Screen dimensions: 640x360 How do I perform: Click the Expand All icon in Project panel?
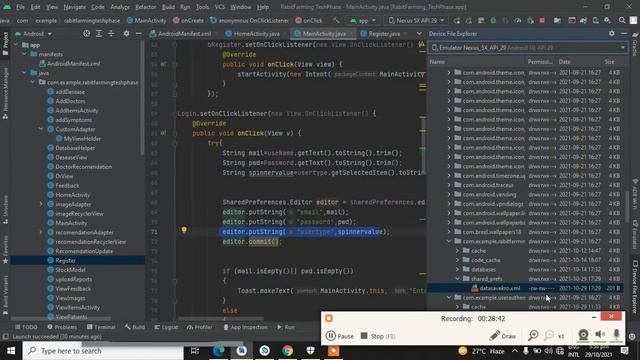[99, 33]
